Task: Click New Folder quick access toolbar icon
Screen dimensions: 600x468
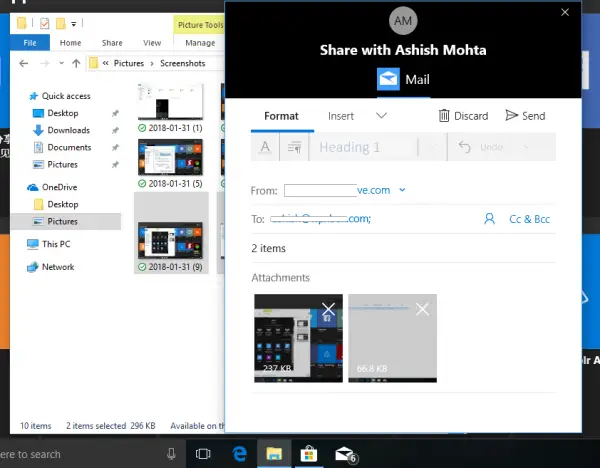Action: [x=60, y=23]
